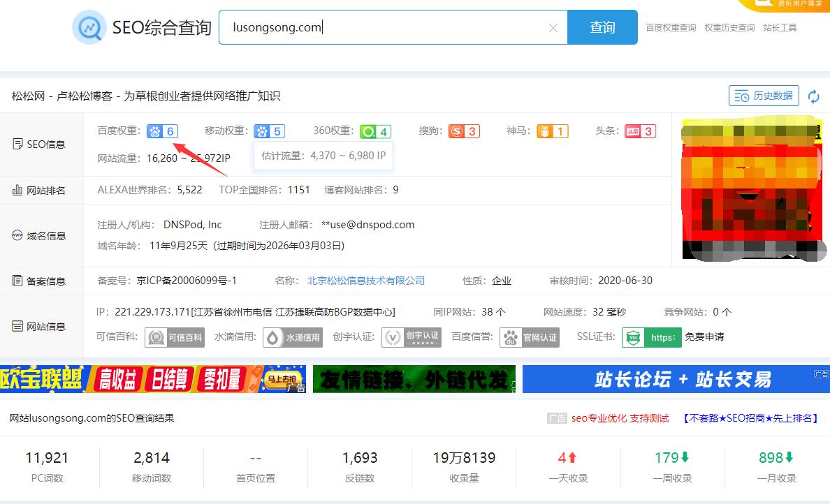The width and height of the screenshot is (830, 504).
Task: Select the SEO信息 section icon
Action: pyautogui.click(x=17, y=144)
